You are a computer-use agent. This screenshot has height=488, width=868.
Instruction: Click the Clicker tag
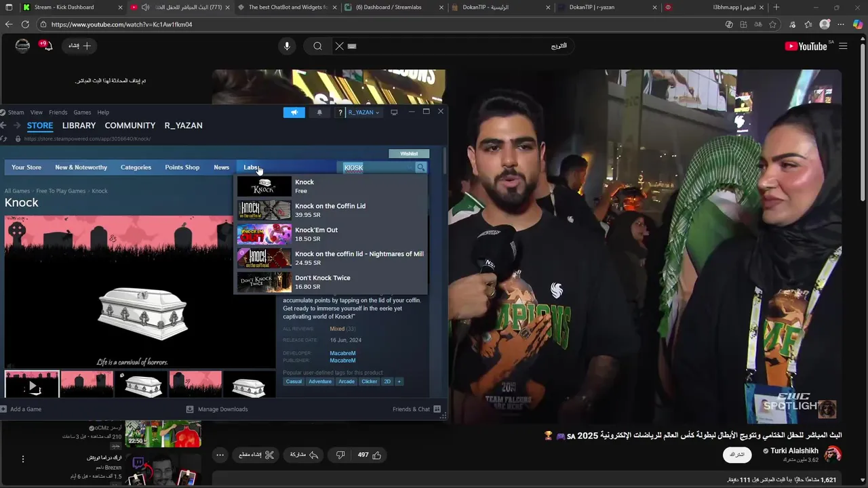point(369,382)
